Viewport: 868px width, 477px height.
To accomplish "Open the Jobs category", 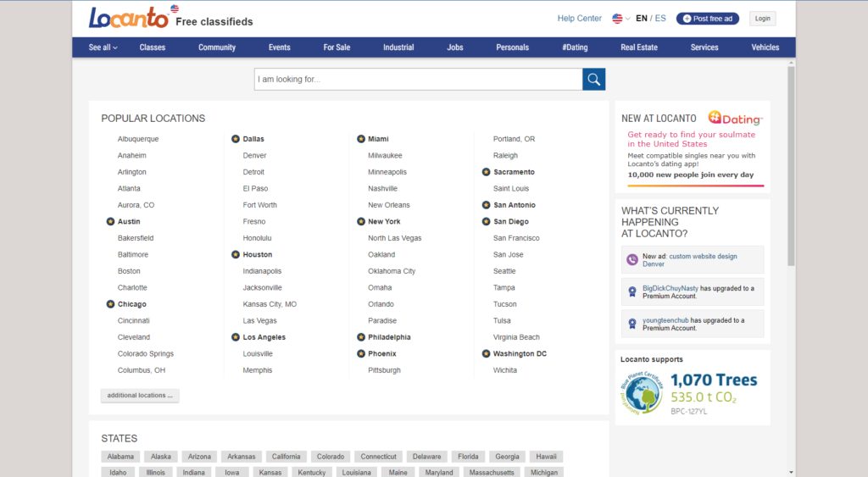I will tap(455, 47).
